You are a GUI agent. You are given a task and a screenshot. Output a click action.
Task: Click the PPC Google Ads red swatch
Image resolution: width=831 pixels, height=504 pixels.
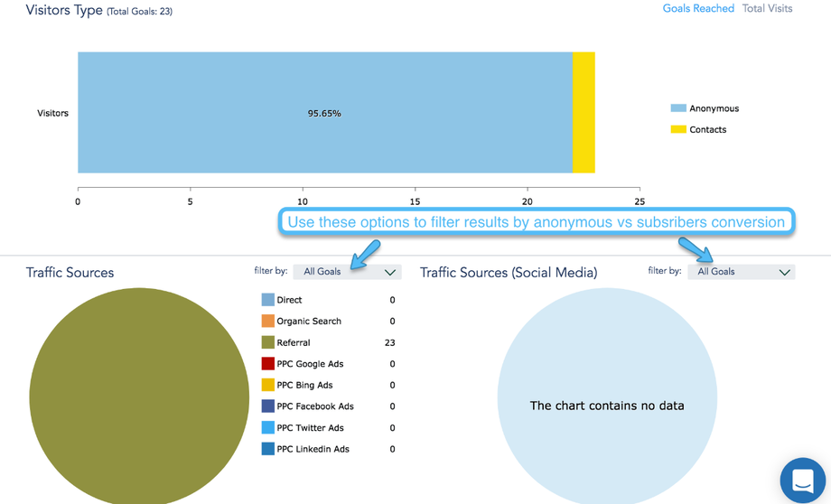268,364
